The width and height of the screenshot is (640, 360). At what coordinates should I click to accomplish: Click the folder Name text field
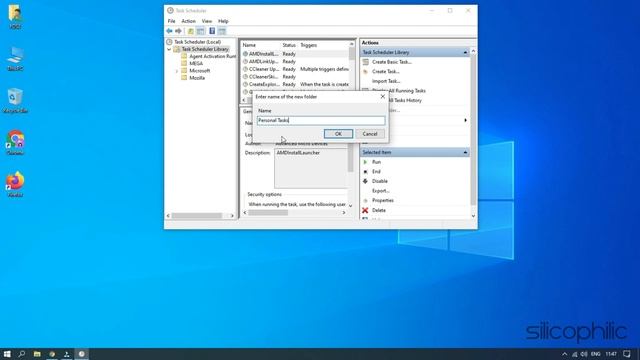coord(321,120)
